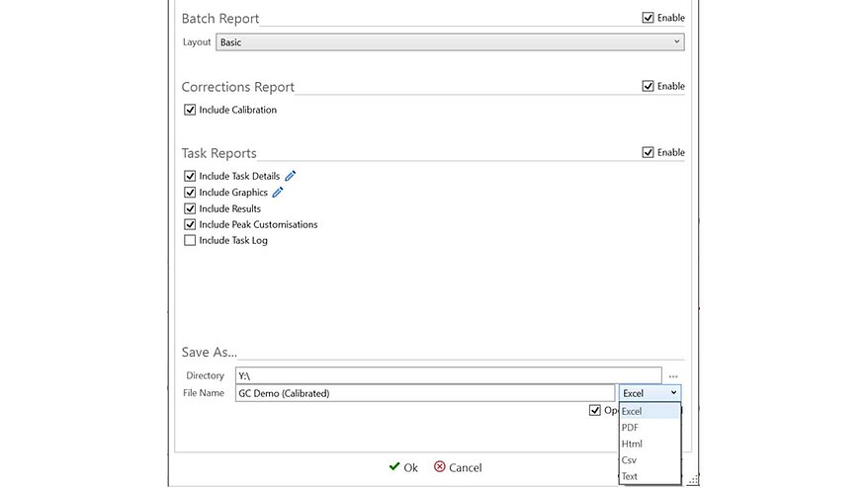868x488 pixels.
Task: Toggle the Task Reports Enable checkbox
Action: 649,152
